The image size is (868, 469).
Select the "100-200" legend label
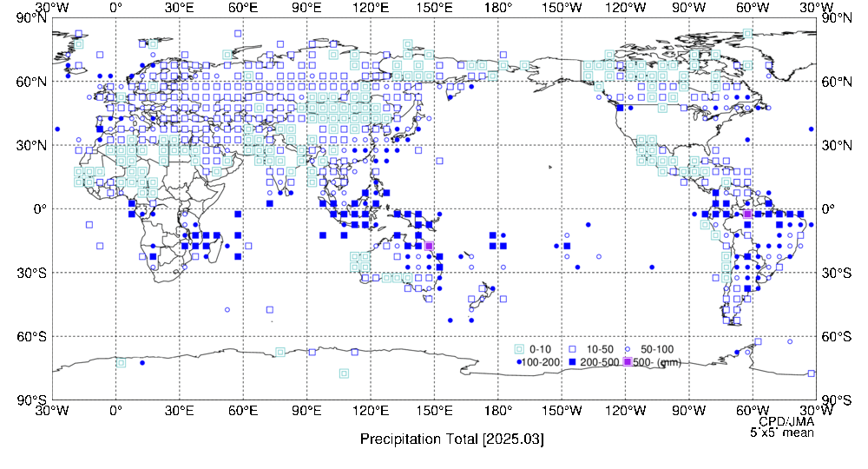541,362
